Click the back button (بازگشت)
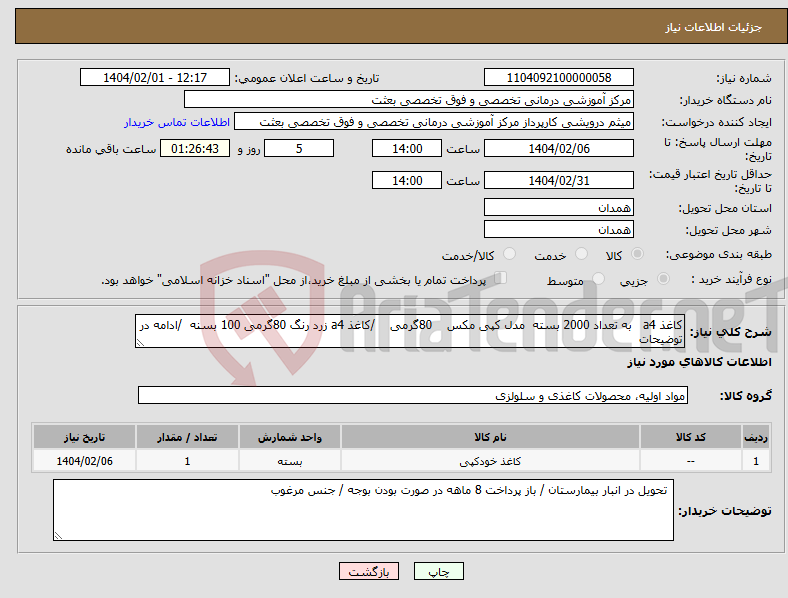The height and width of the screenshot is (598, 788). (x=369, y=571)
